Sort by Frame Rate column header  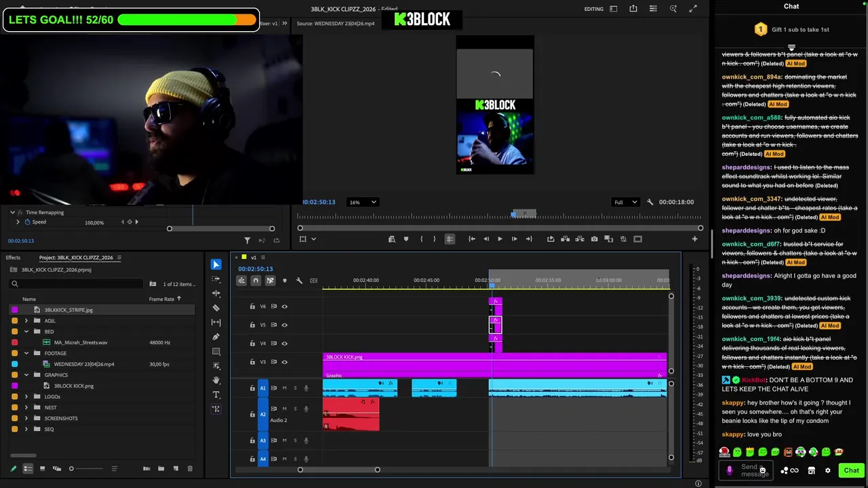point(161,299)
